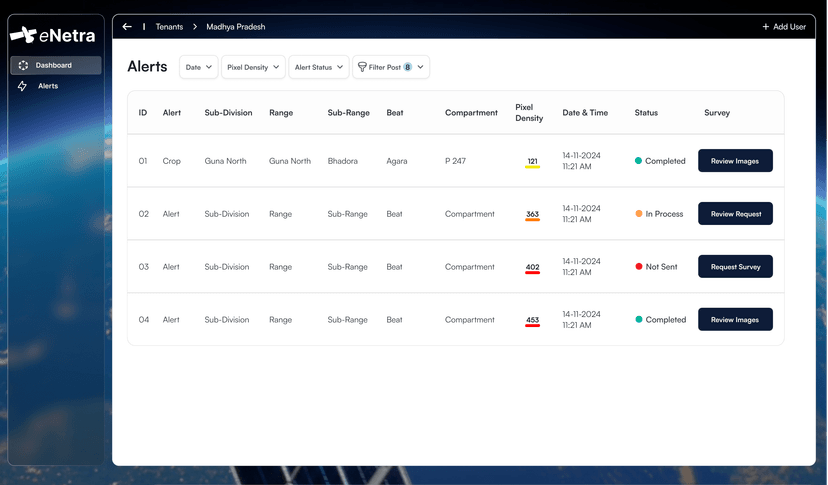Click the yellow pixel density bar under 121
Viewport: 828px width, 485px height.
pyautogui.click(x=532, y=168)
